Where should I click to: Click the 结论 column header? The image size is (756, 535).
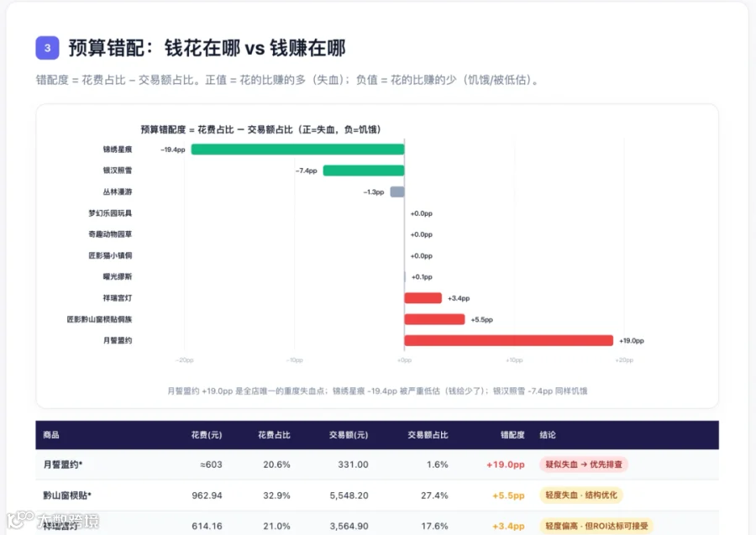(x=548, y=435)
